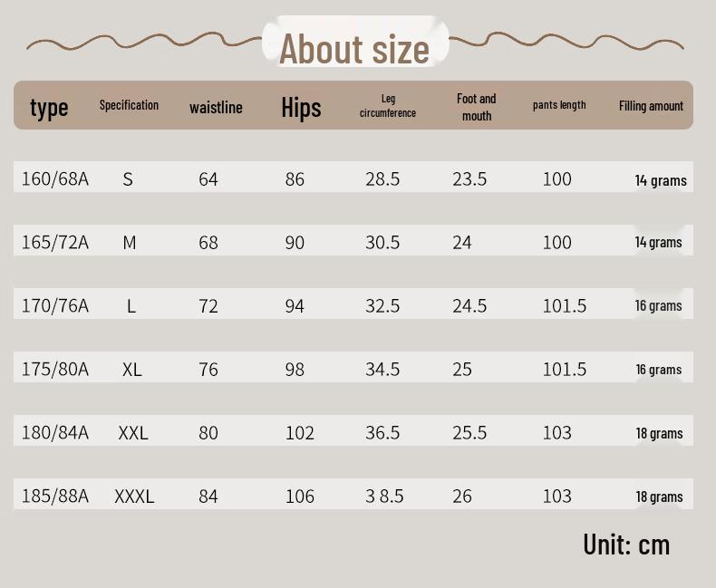Click the 'waistline' column header
The image size is (716, 588).
(216, 107)
